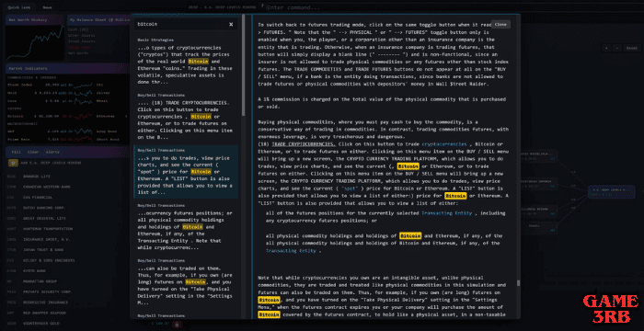Close the help dialog with Close button
Image resolution: width=644 pixels, height=331 pixels.
[x=500, y=24]
